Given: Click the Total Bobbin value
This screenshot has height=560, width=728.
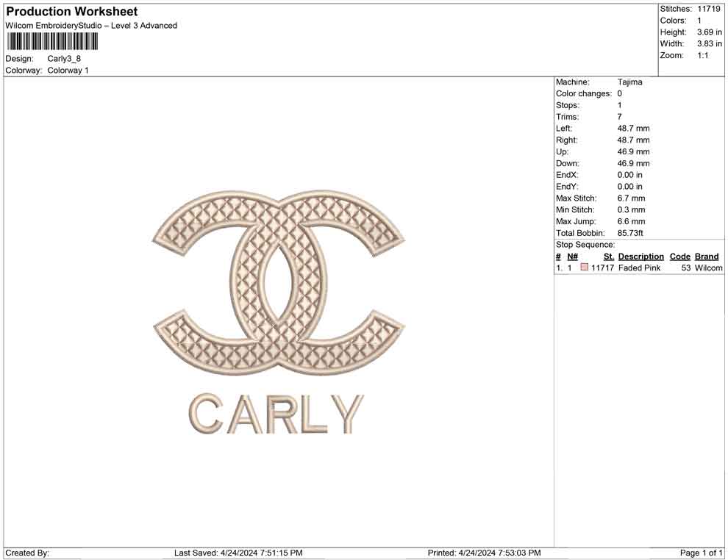Looking at the screenshot, I should (629, 232).
